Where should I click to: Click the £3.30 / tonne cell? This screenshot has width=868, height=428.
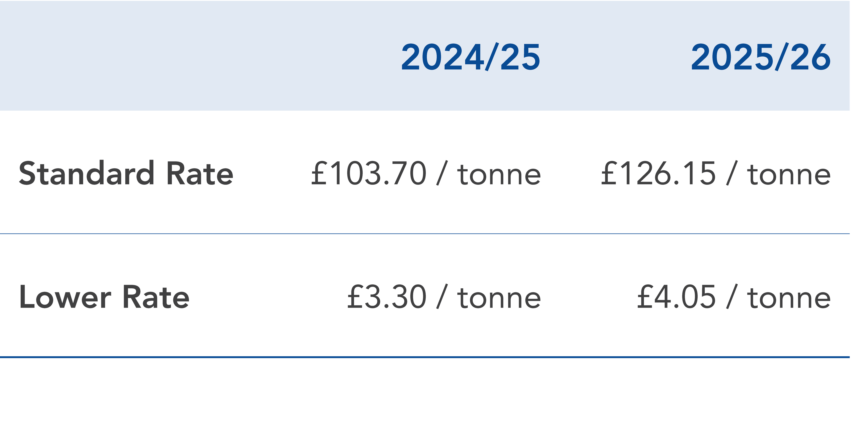pyautogui.click(x=444, y=297)
